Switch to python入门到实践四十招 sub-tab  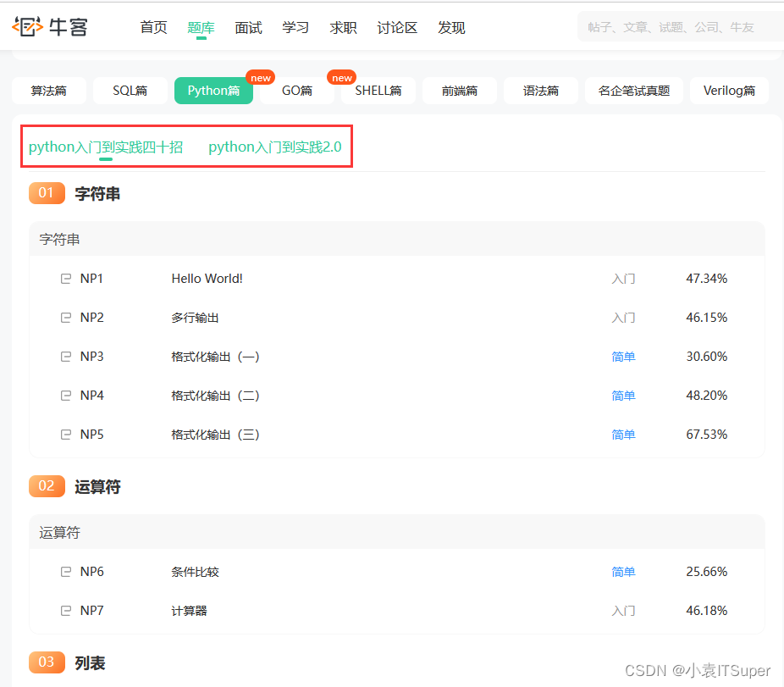pyautogui.click(x=106, y=147)
